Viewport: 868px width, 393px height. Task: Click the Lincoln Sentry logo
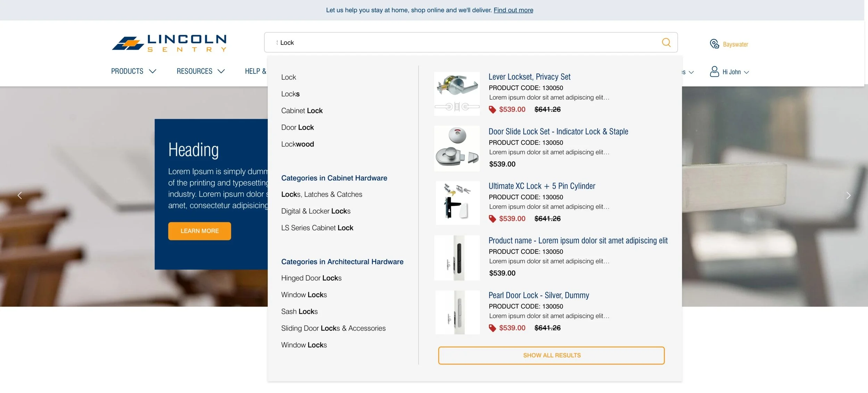coord(169,43)
